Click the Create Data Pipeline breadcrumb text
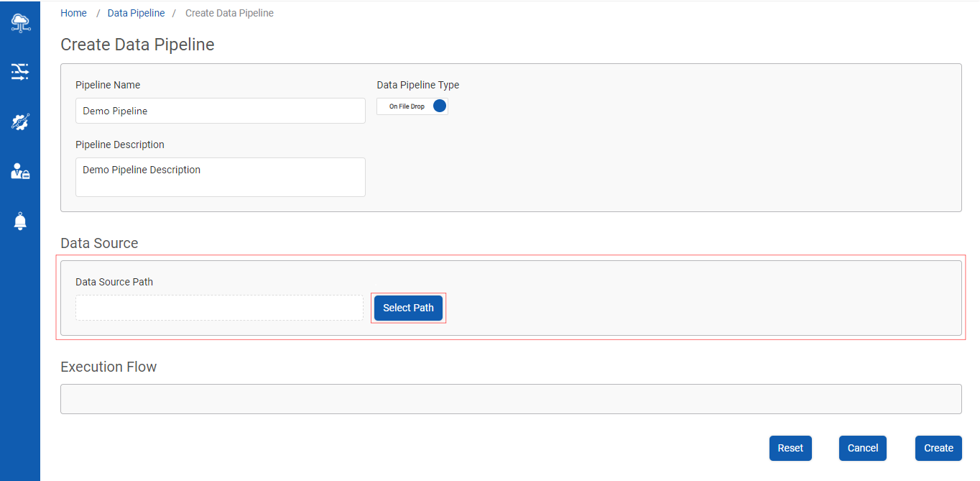 click(x=229, y=13)
